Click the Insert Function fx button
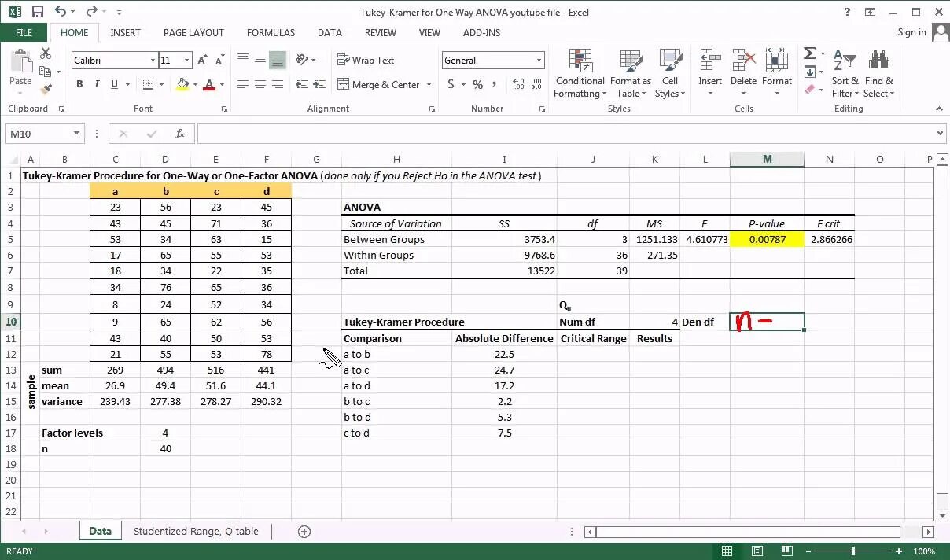Image resolution: width=950 pixels, height=560 pixels. coord(180,134)
